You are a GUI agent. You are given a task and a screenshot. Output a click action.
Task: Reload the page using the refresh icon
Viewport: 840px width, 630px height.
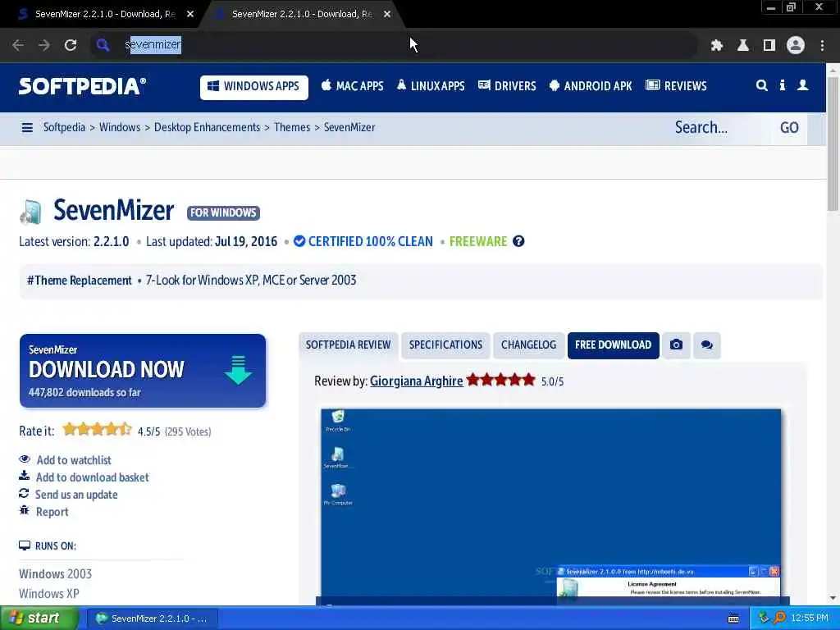(x=71, y=45)
